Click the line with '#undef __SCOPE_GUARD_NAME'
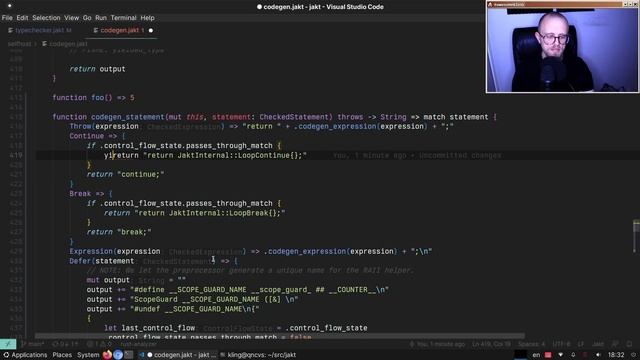640x360 pixels. tap(173, 309)
